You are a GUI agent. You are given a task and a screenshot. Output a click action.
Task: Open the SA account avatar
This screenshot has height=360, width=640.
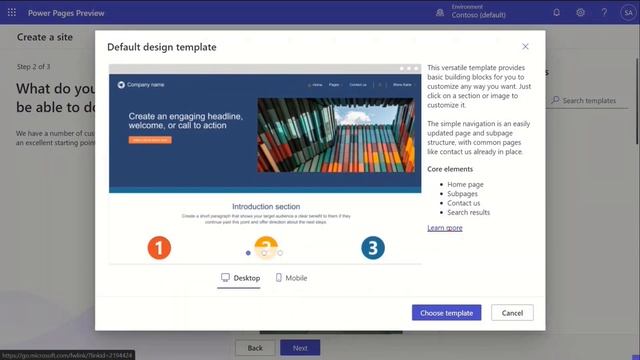click(x=628, y=13)
